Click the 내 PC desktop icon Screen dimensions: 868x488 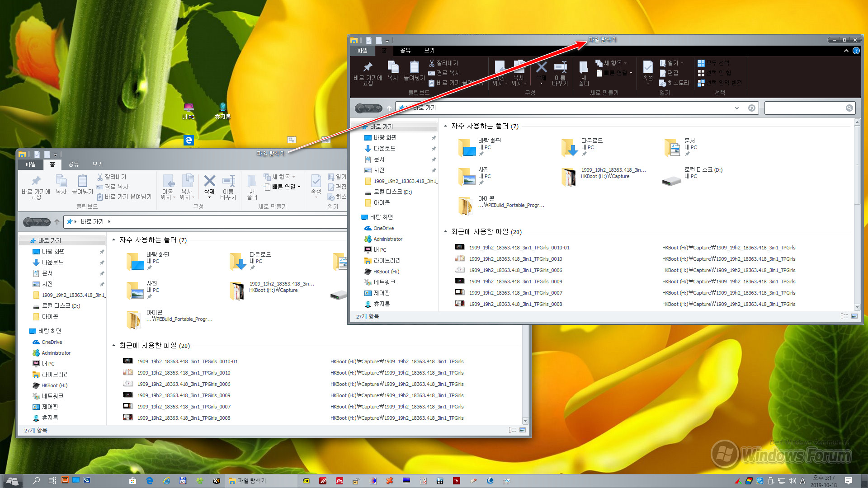(189, 111)
